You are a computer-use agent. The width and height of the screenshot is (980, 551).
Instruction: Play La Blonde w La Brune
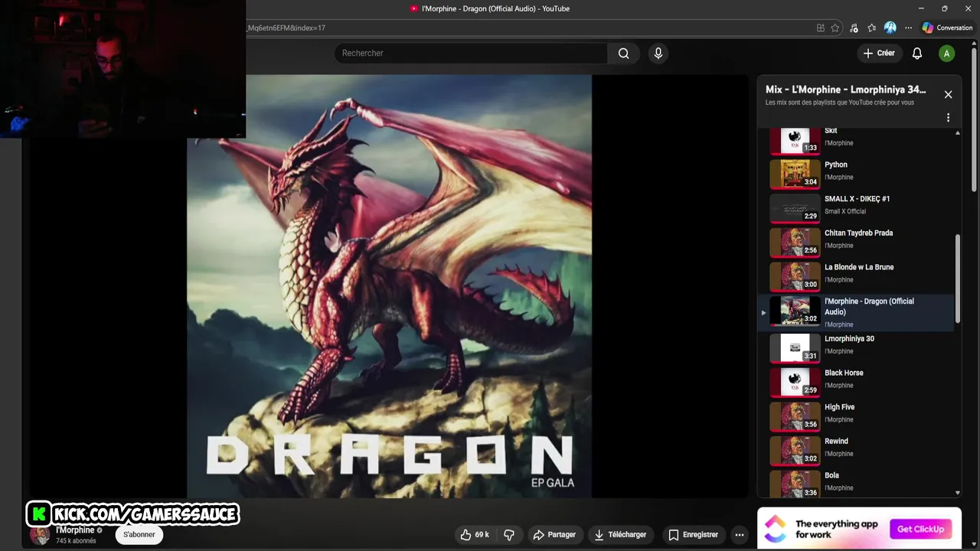tap(856, 276)
